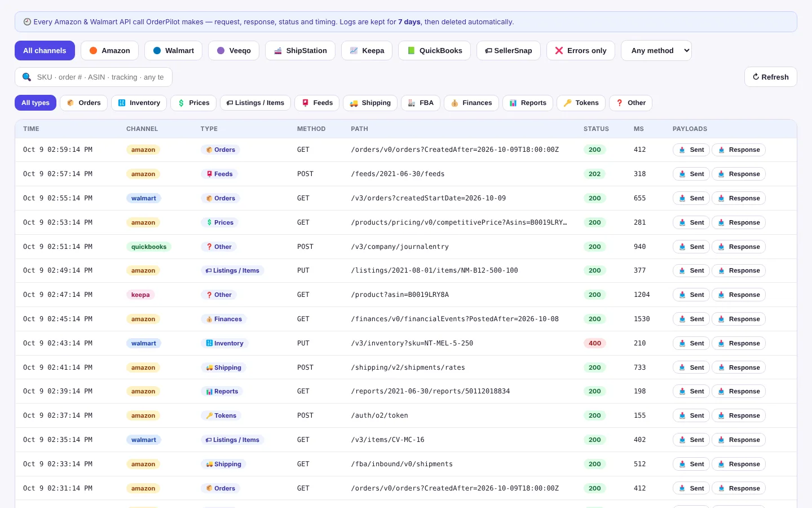
Task: Select the All types filter
Action: (x=36, y=103)
